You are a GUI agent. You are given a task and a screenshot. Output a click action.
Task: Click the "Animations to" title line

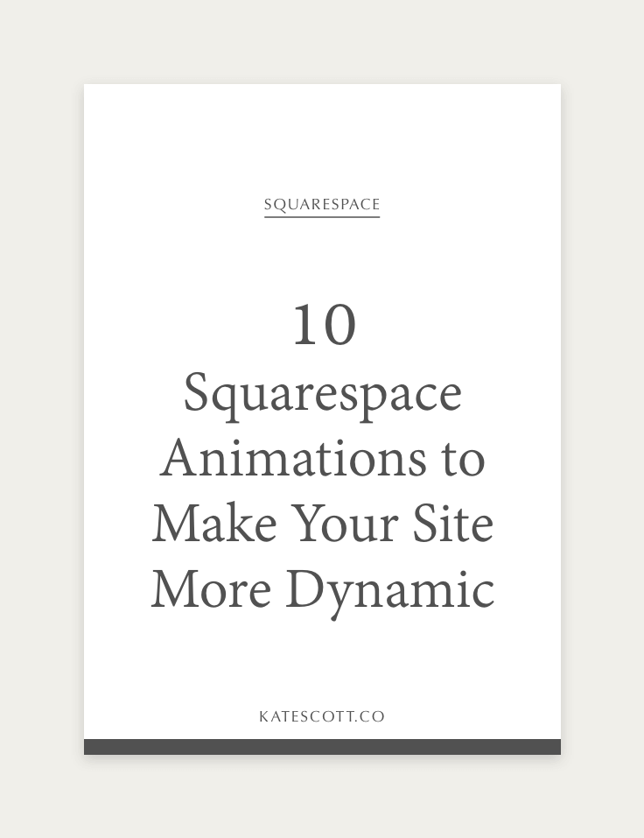click(323, 459)
